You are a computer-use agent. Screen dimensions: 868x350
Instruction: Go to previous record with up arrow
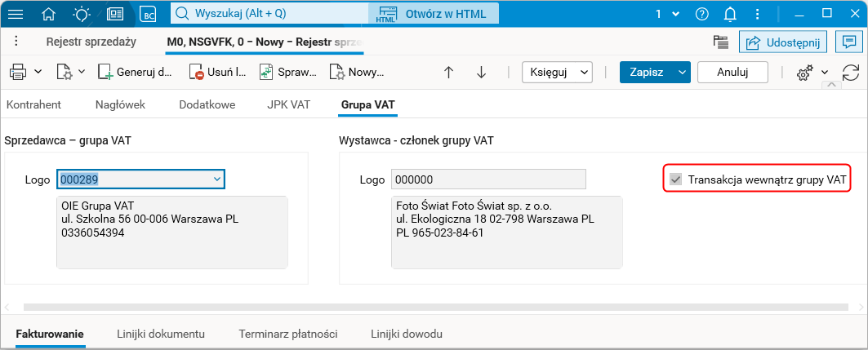pos(449,73)
